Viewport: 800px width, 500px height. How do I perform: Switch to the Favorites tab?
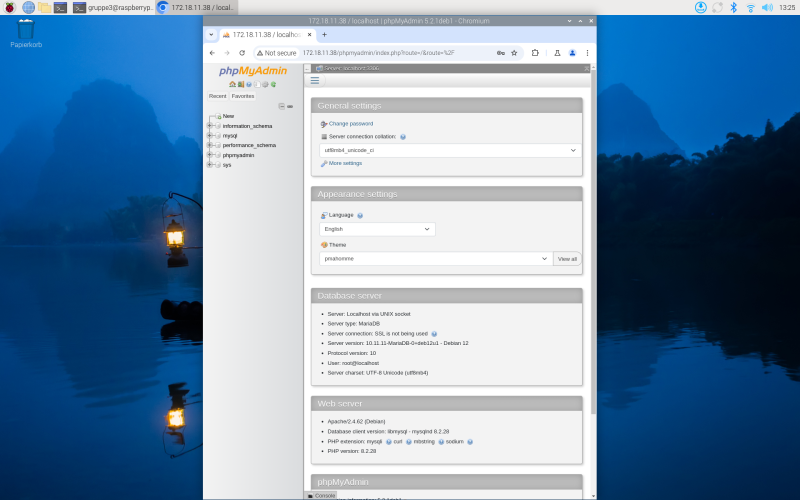[243, 96]
